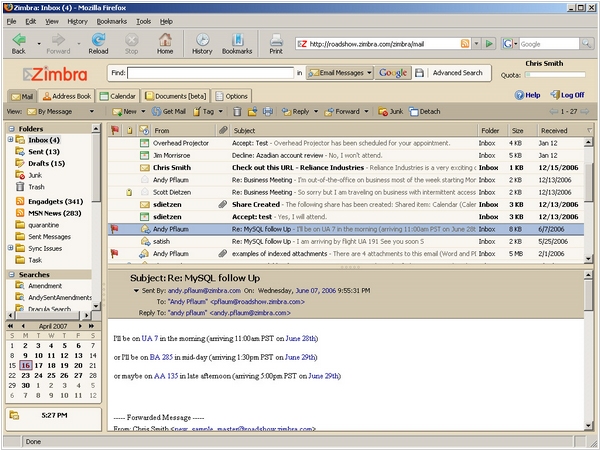Click the June 29th link in BA 285 line

(x=300, y=357)
